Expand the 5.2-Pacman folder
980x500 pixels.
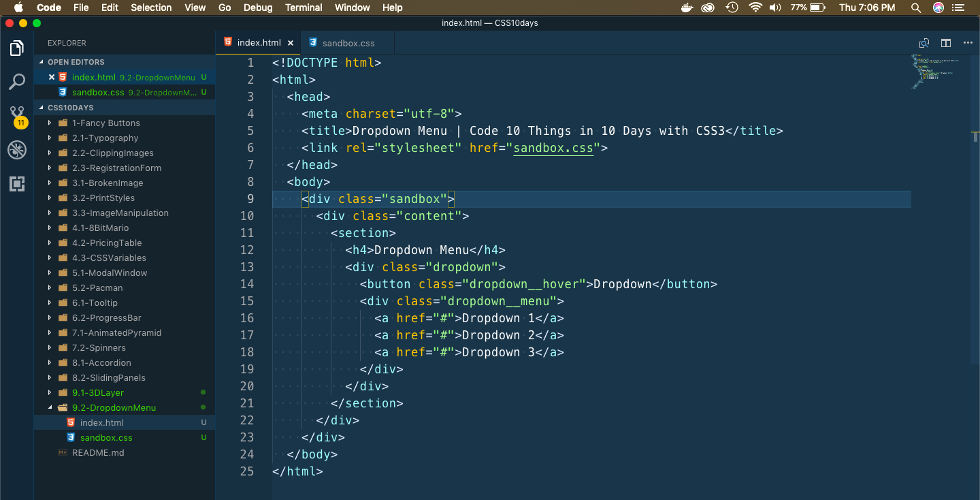click(x=125, y=287)
